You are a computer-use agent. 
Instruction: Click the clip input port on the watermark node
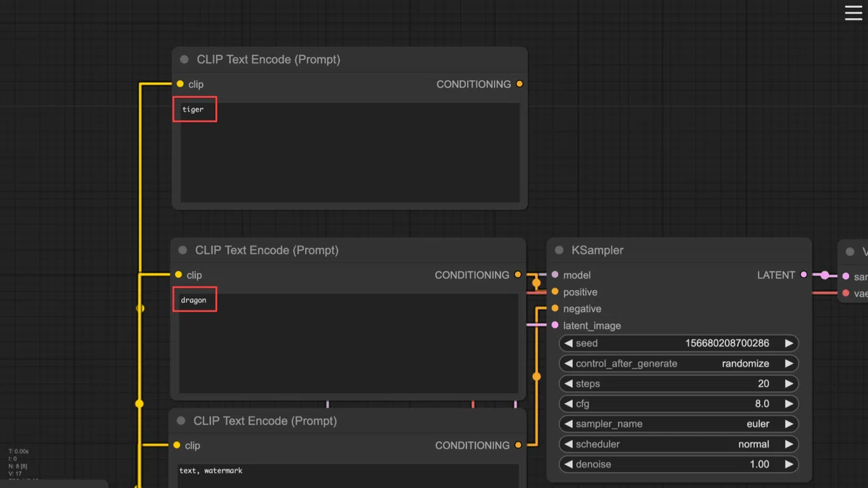point(177,445)
